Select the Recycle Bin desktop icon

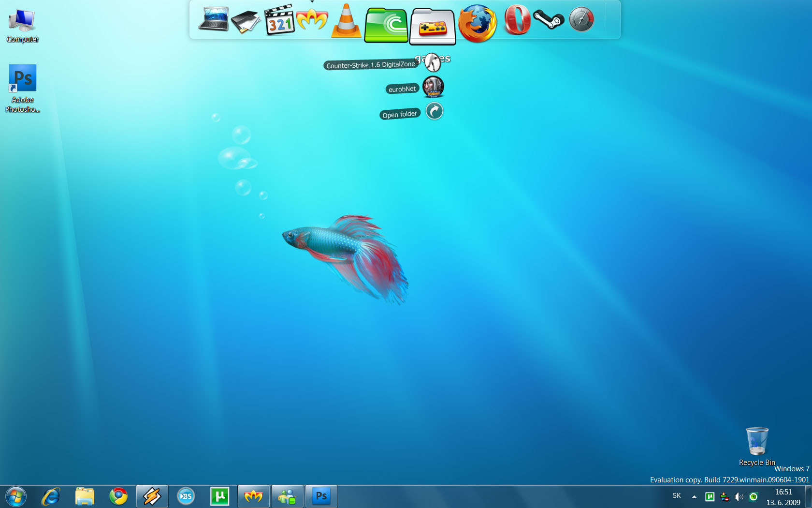coord(757,447)
